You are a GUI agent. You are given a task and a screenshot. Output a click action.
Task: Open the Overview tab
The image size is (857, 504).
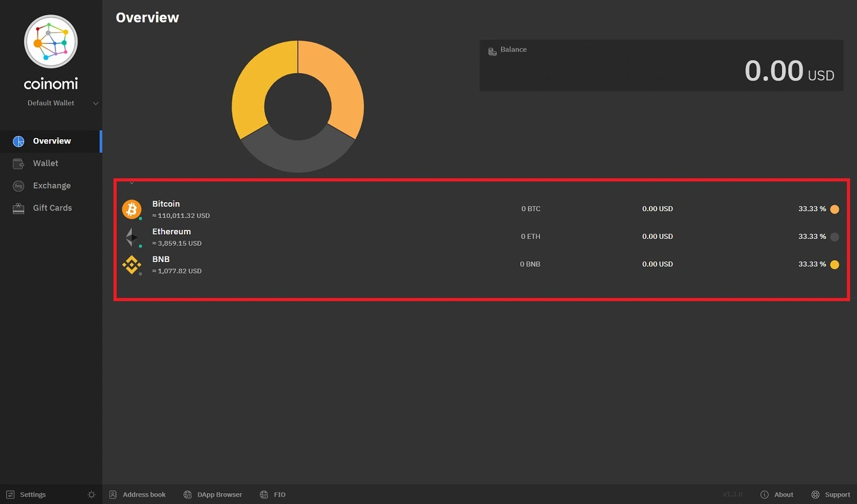[x=51, y=141]
